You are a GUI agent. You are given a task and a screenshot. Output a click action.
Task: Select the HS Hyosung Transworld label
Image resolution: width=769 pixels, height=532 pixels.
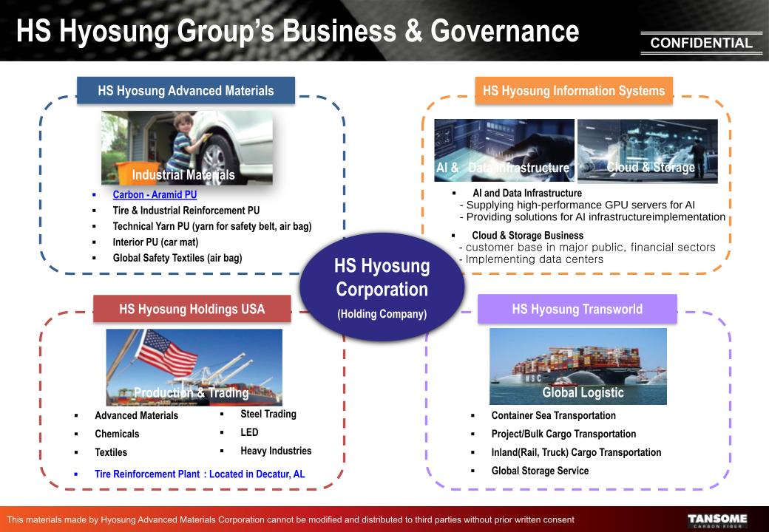pyautogui.click(x=577, y=309)
